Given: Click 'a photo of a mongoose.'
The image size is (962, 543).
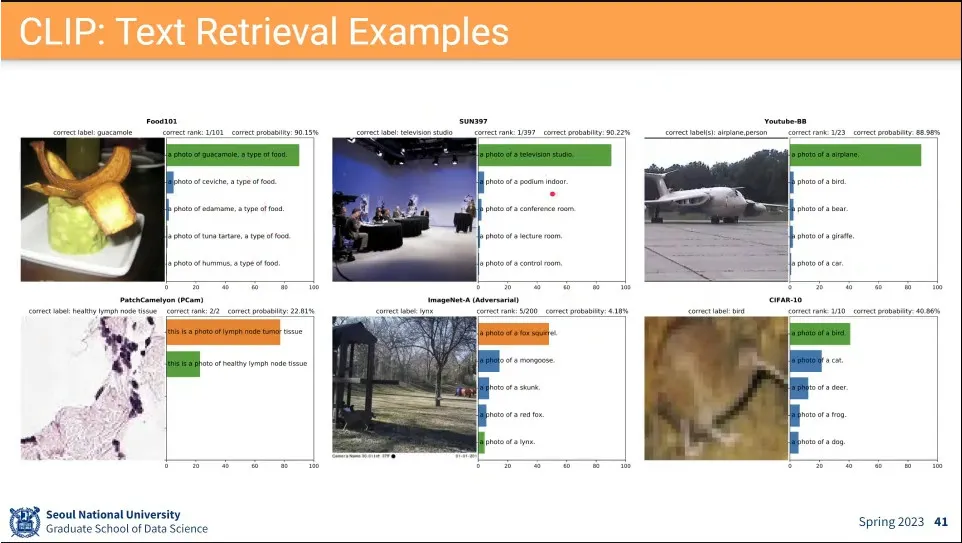Looking at the screenshot, I should [517, 360].
